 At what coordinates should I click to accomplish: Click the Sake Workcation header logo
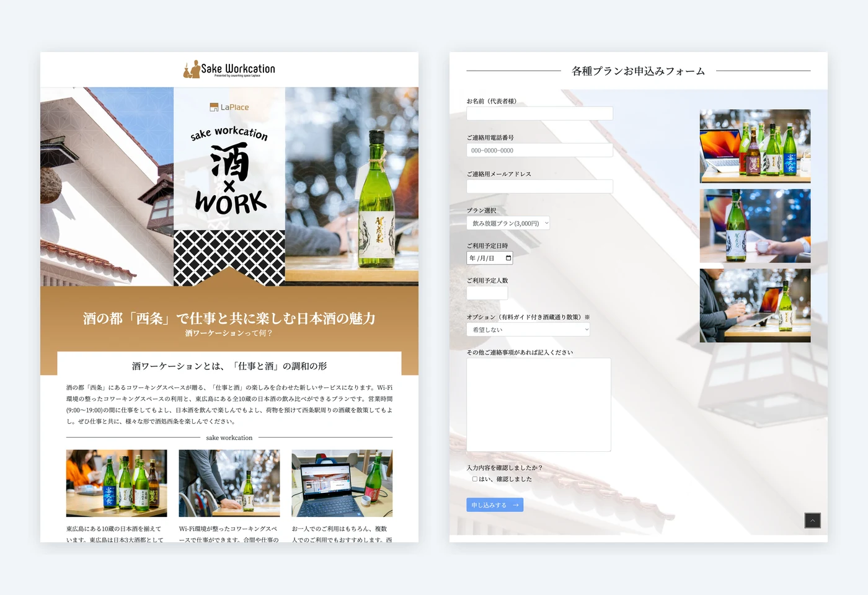[229, 69]
